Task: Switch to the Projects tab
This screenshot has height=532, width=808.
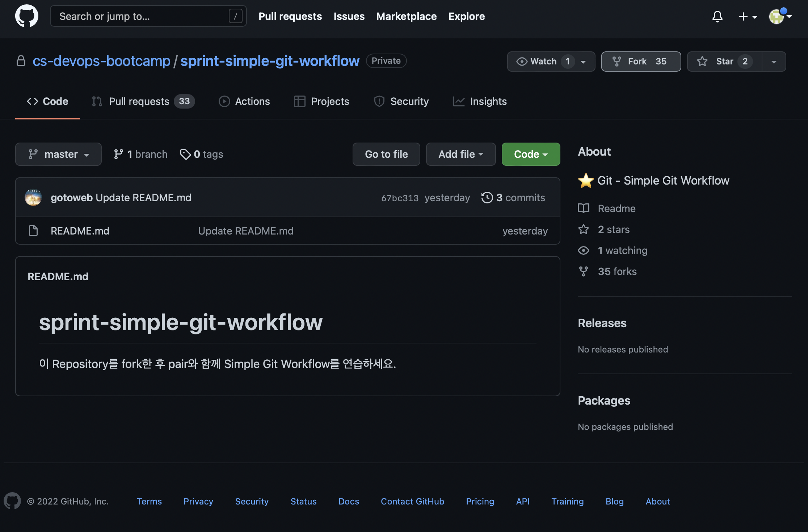Action: click(321, 101)
